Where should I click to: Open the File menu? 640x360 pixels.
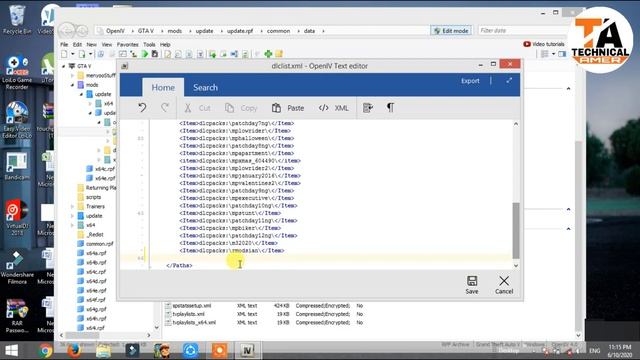(64, 44)
